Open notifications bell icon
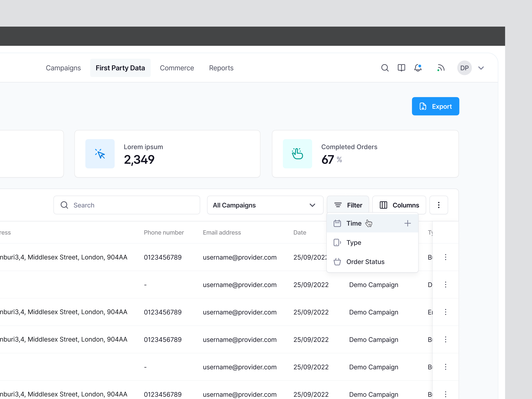The width and height of the screenshot is (532, 399). [418, 68]
